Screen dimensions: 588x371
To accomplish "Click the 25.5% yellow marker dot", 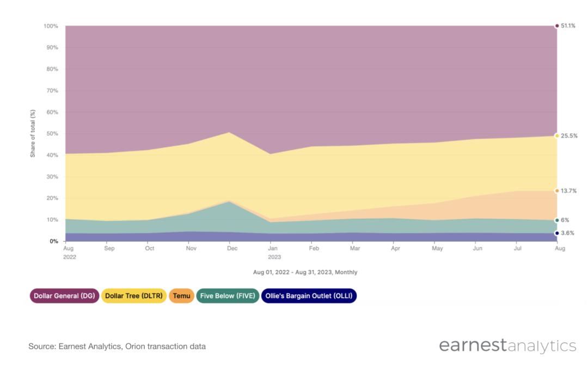I will point(557,135).
